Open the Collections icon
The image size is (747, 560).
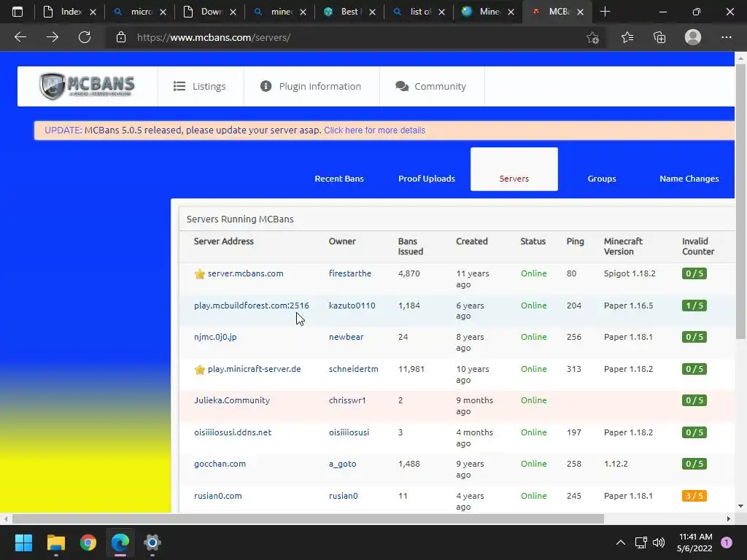[659, 37]
